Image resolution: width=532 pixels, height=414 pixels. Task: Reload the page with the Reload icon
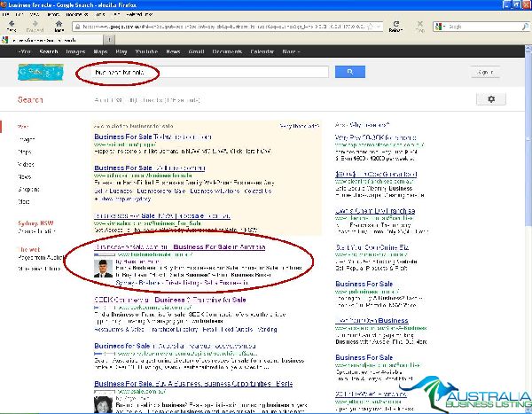[x=396, y=24]
